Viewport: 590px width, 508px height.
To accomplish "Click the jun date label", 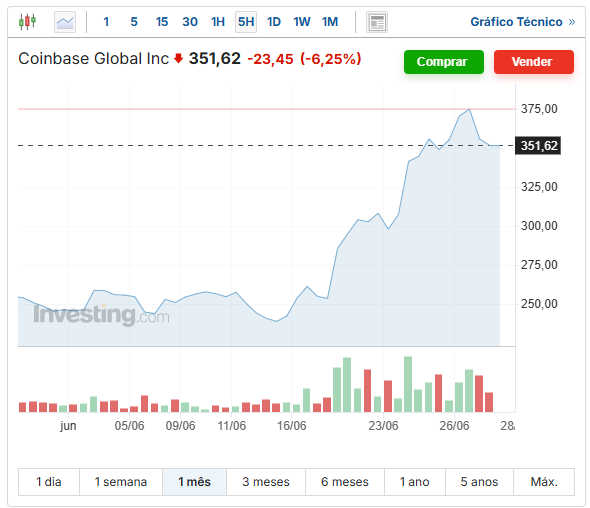I will click(x=68, y=426).
